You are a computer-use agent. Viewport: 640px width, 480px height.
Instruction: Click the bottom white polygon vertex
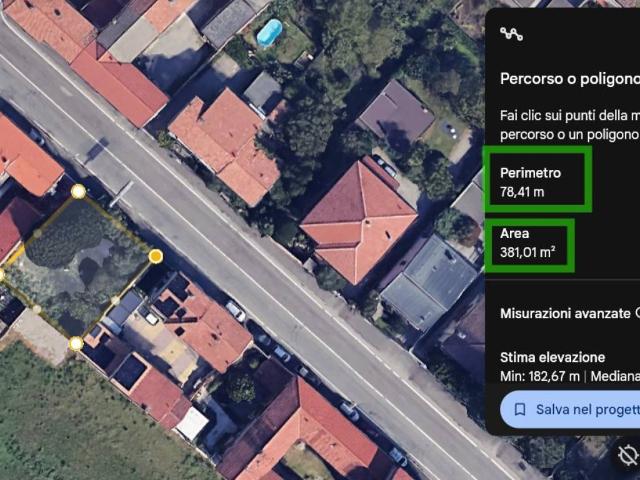click(76, 344)
